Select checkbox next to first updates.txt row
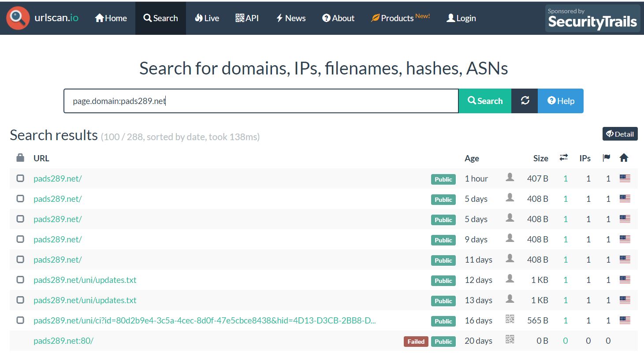Viewport: 644px width, 353px height. pos(20,280)
